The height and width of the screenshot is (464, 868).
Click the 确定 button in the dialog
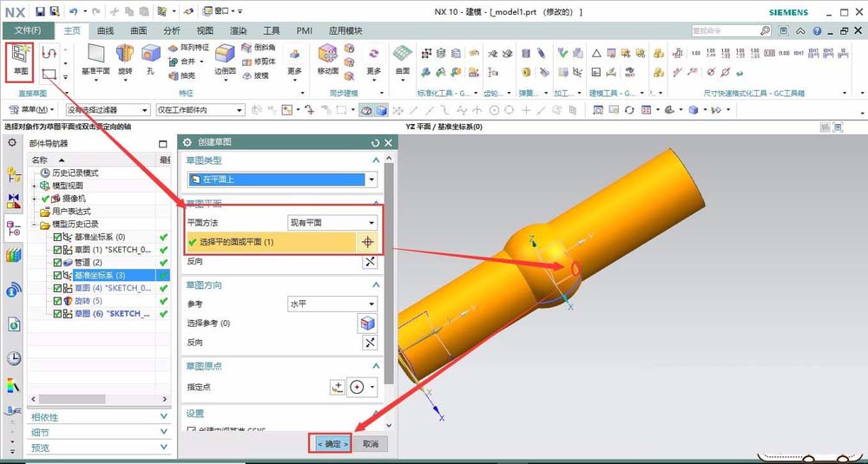(x=332, y=443)
